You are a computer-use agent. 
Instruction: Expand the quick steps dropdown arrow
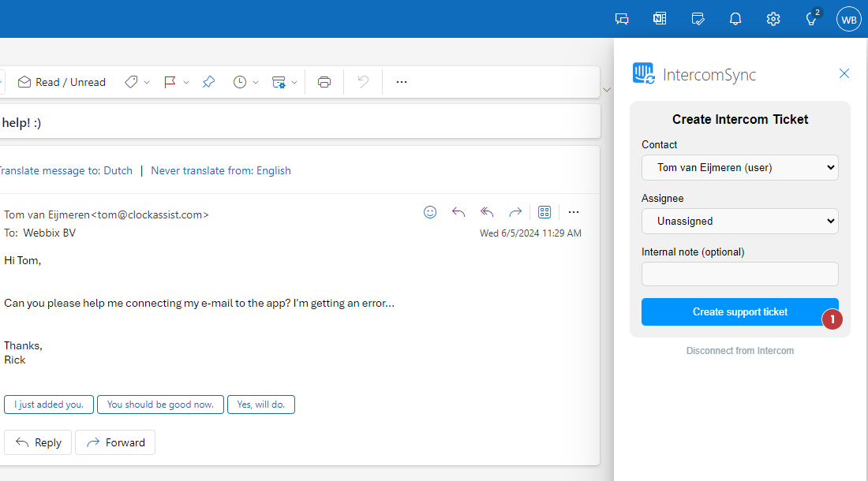pyautogui.click(x=294, y=82)
